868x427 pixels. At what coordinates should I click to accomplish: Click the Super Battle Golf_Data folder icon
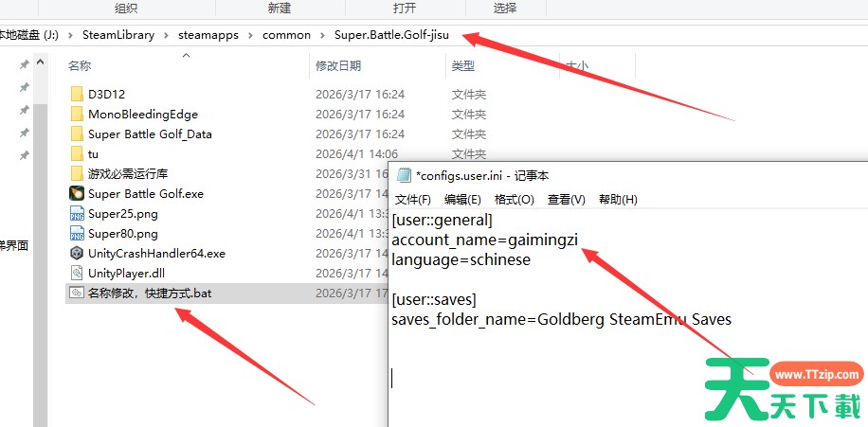pyautogui.click(x=77, y=134)
